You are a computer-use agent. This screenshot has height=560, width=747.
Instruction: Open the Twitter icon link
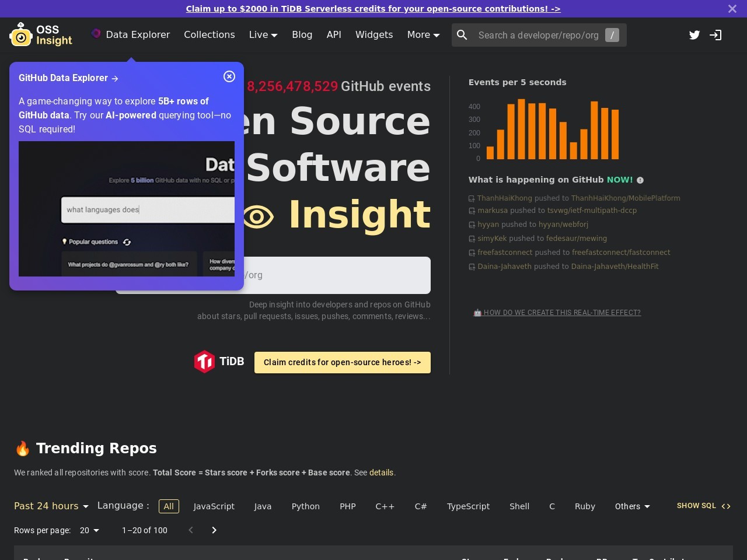point(694,35)
